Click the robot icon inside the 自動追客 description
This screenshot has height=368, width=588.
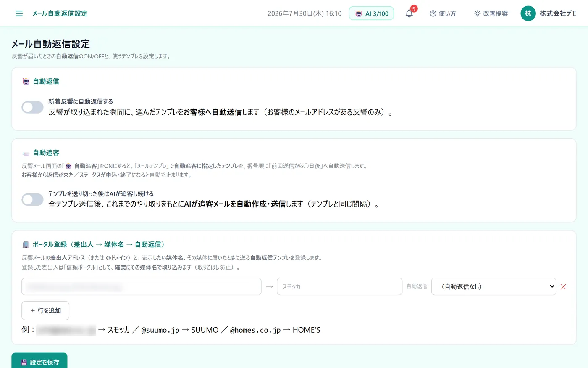point(68,166)
